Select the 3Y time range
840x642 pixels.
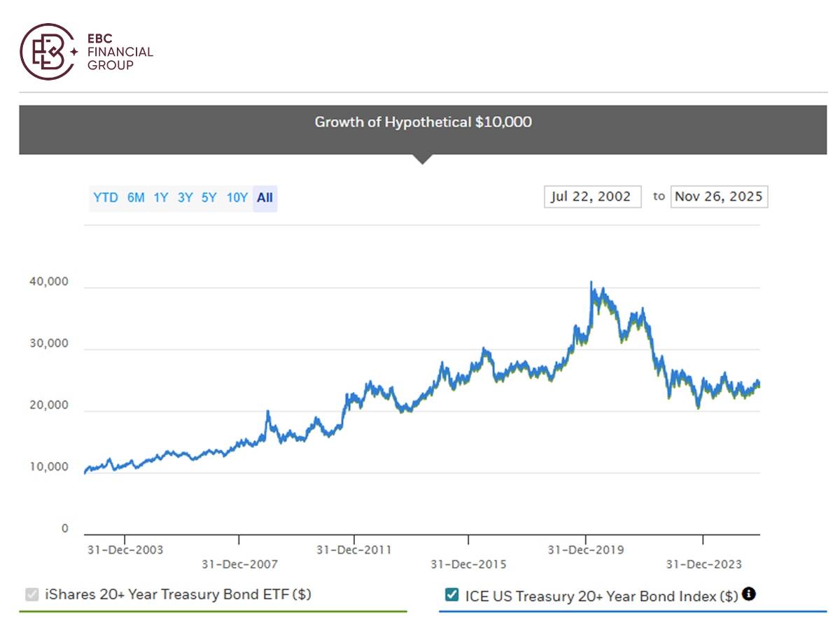point(185,198)
